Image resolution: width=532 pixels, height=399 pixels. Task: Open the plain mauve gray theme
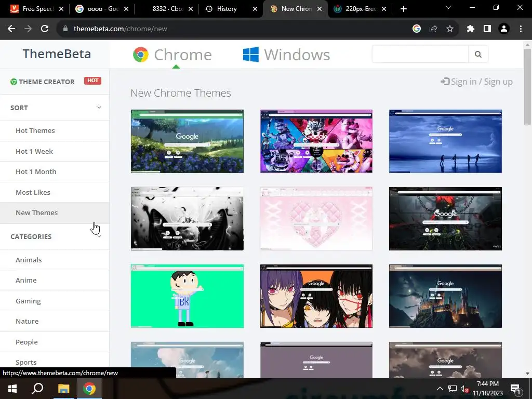tap(316, 360)
